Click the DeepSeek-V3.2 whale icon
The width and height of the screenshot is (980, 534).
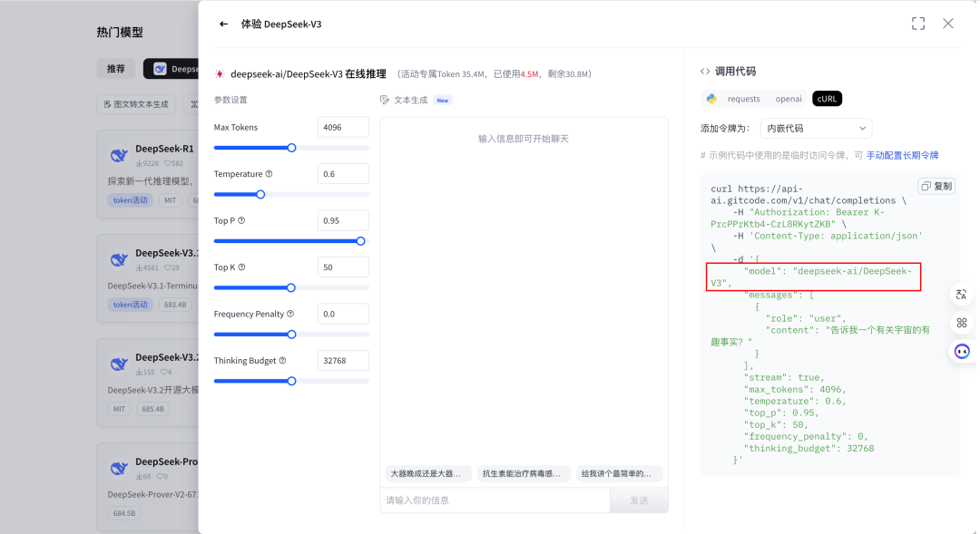pyautogui.click(x=119, y=363)
